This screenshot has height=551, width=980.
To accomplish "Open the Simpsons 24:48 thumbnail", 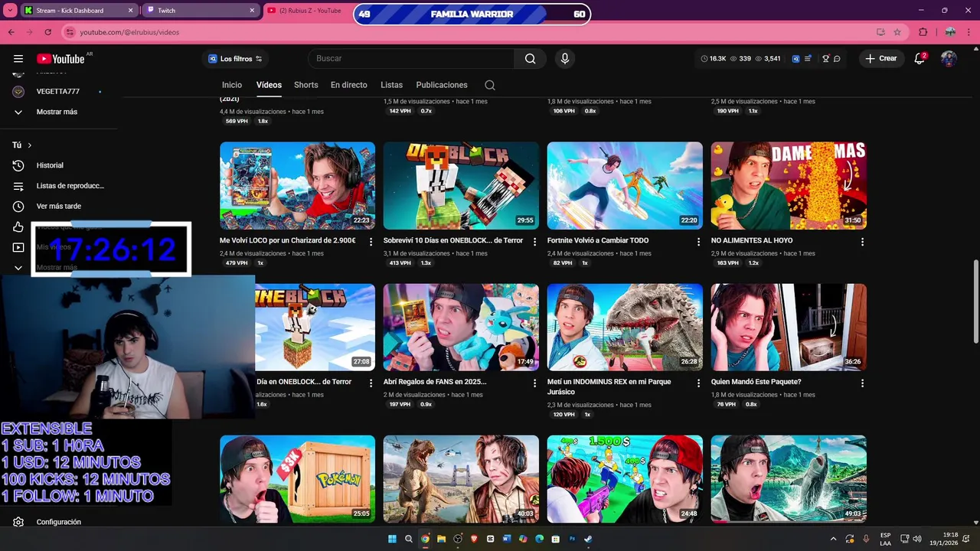I will 625,479.
